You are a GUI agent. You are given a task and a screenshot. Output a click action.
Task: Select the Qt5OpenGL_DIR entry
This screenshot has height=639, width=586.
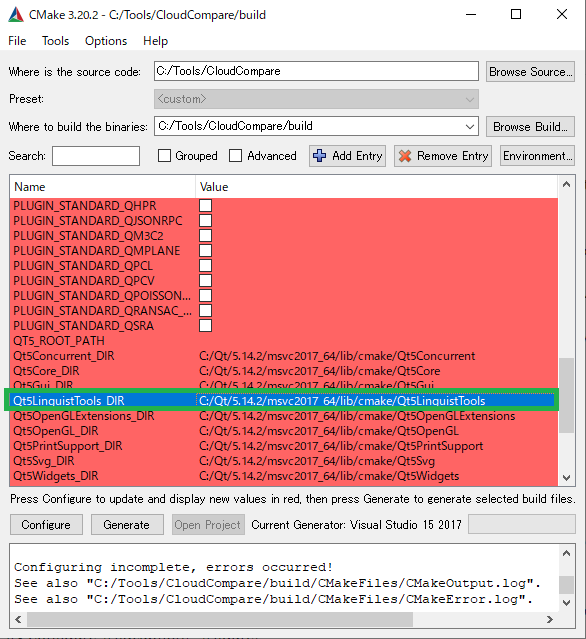pos(55,431)
